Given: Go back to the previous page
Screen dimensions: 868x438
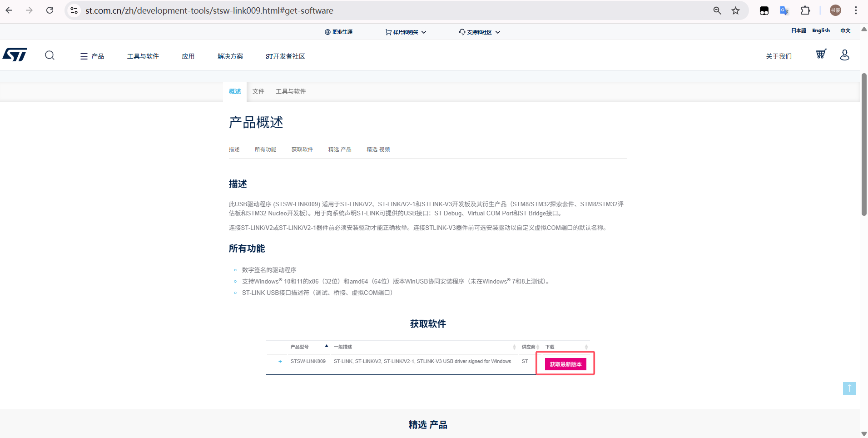Looking at the screenshot, I should [9, 10].
